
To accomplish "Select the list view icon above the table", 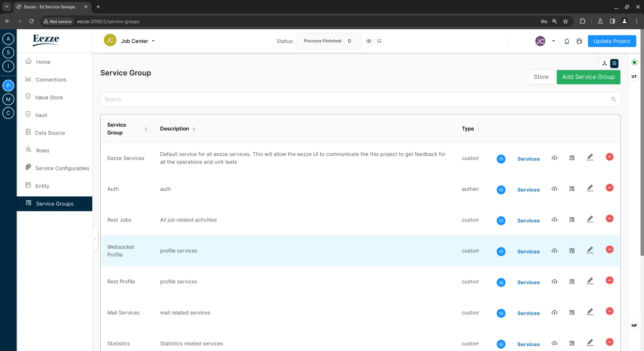I will (x=614, y=63).
